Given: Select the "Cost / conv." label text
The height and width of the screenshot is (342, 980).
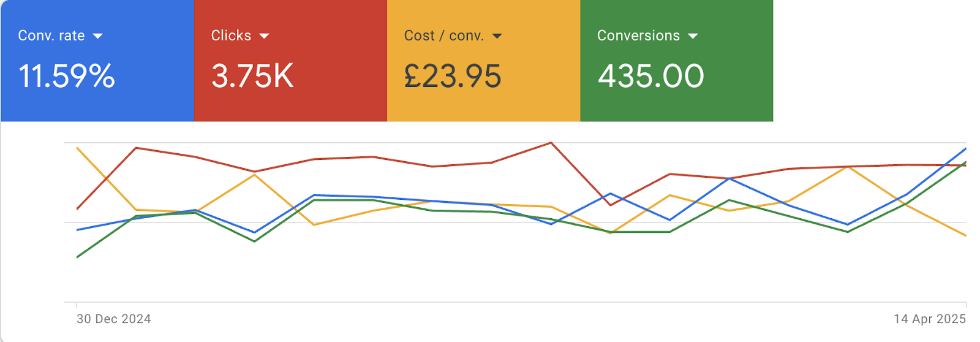Looking at the screenshot, I should pyautogui.click(x=443, y=36).
